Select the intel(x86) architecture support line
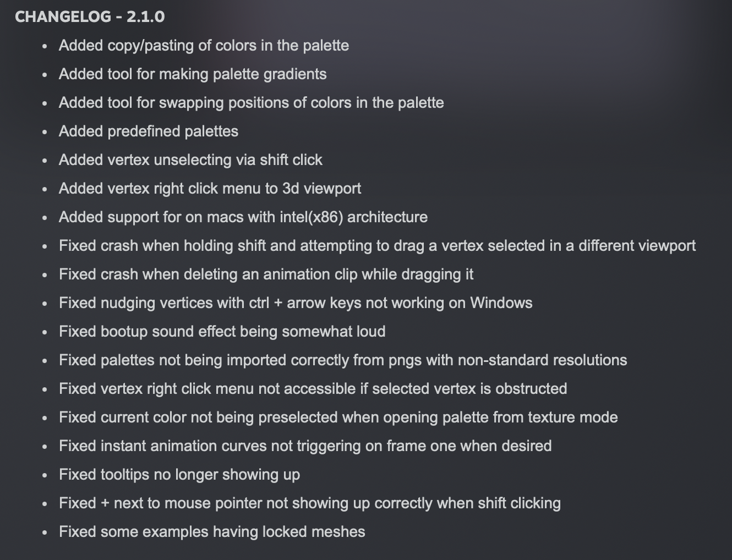This screenshot has height=560, width=732. point(243,217)
